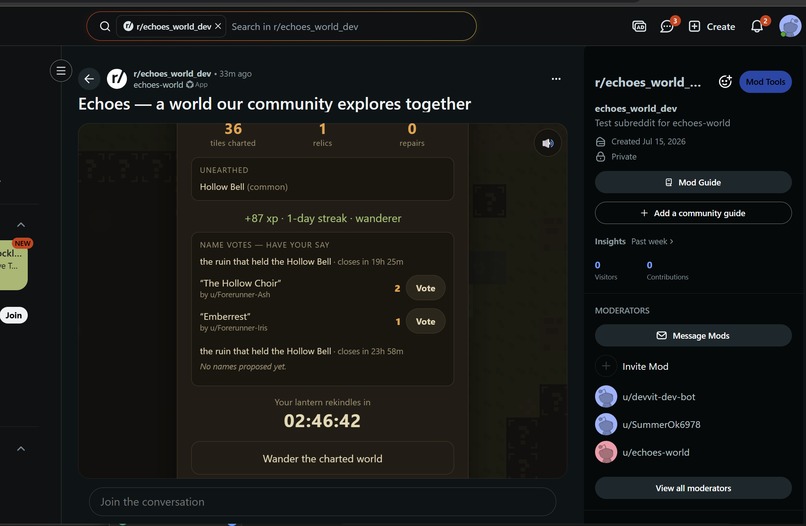Image resolution: width=806 pixels, height=526 pixels.
Task: Click the post title Echoes — a world
Action: (274, 104)
